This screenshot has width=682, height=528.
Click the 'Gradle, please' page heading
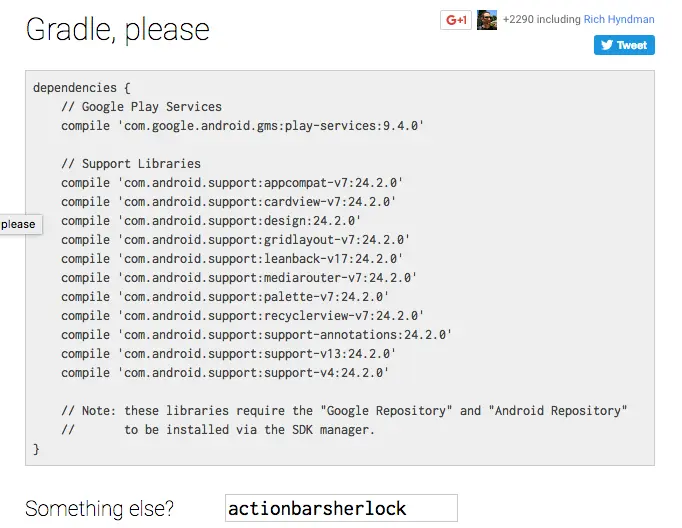(118, 29)
